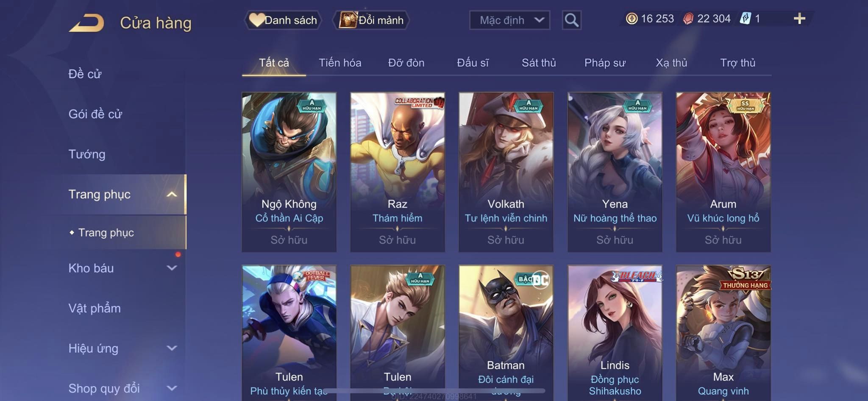The image size is (868, 401).
Task: Tap the blue ticket currency icon
Action: (745, 19)
